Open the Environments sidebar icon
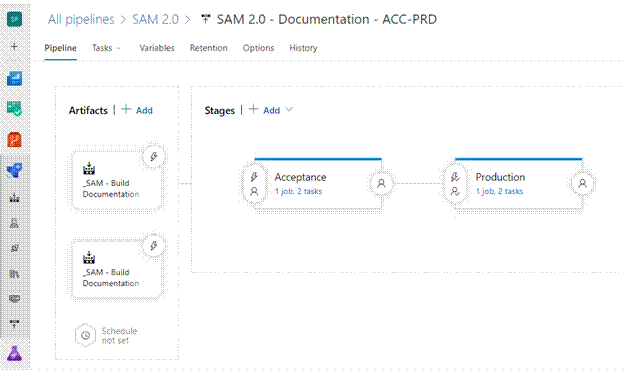This screenshot has width=624, height=370. pos(15,223)
